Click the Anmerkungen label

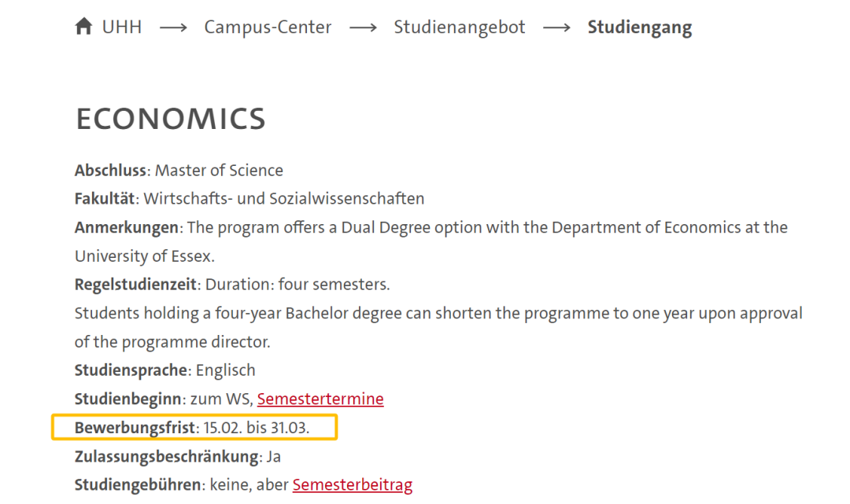[x=127, y=227]
